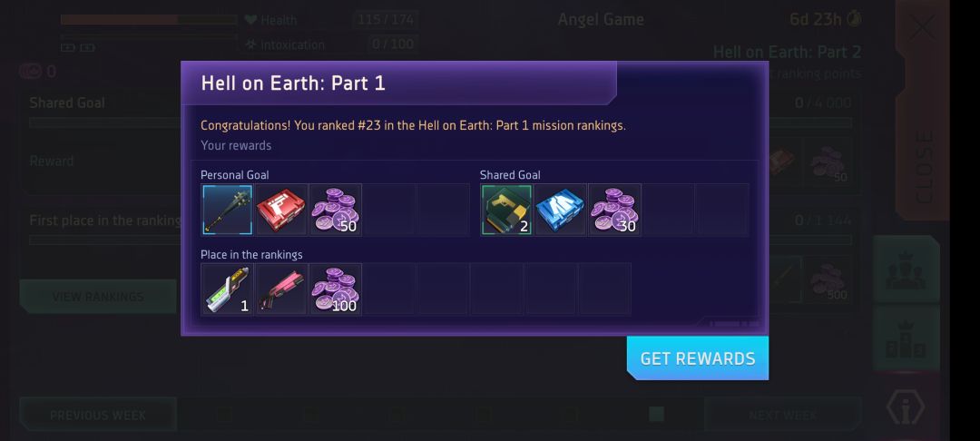
Task: Click the GET REWARDS button
Action: click(x=698, y=358)
